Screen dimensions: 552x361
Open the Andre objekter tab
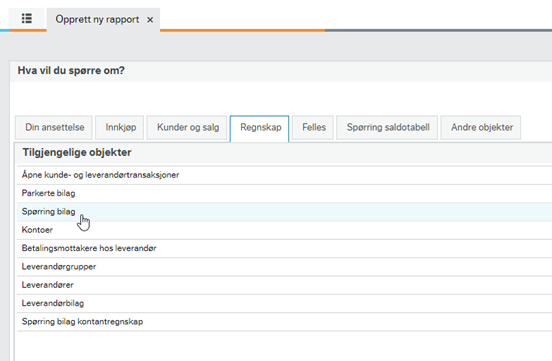click(482, 127)
